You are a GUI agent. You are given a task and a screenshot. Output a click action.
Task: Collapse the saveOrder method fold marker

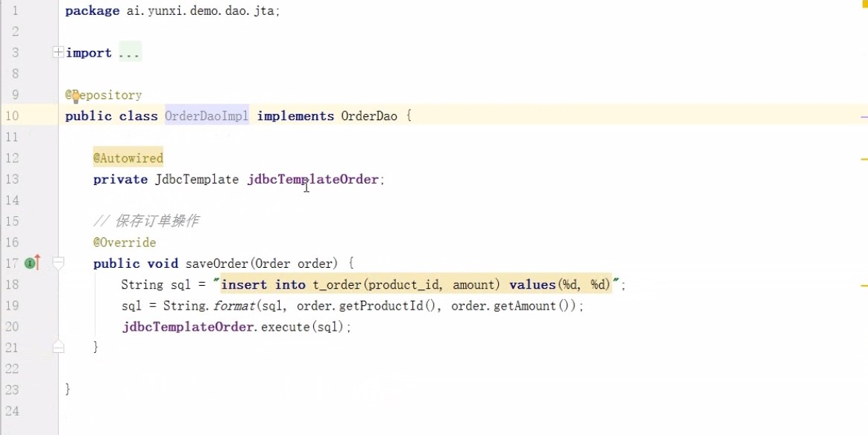tap(58, 263)
